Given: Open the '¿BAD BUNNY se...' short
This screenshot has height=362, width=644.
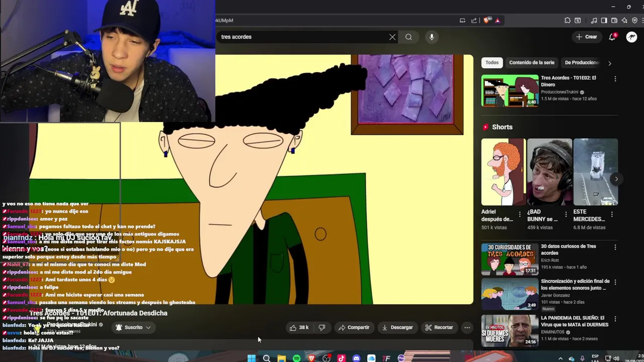Looking at the screenshot, I should pyautogui.click(x=549, y=172).
